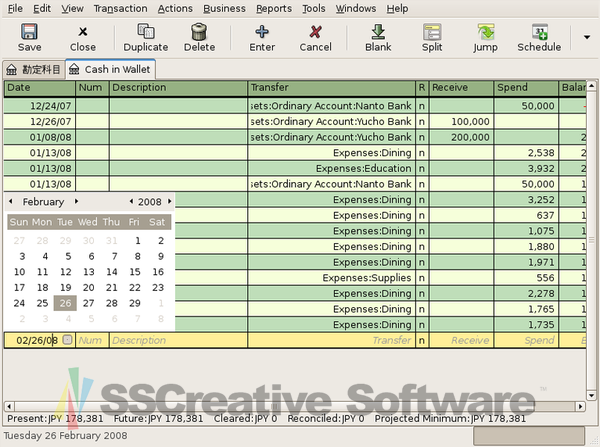Screen dimensions: 600x447
Task: Click the Transfer field in new row
Action: click(331, 340)
